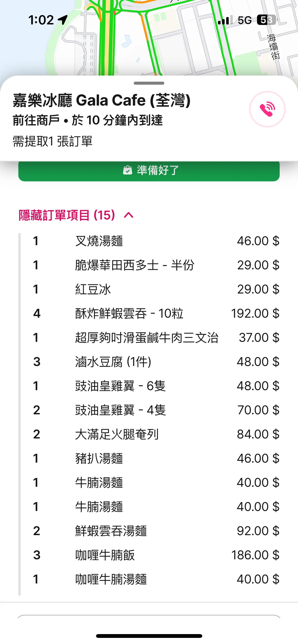Screen dimensions: 298x644
Task: Open 嘉樂冰廳 Gala Cafe (荃灣) merchant title
Action: click(102, 100)
